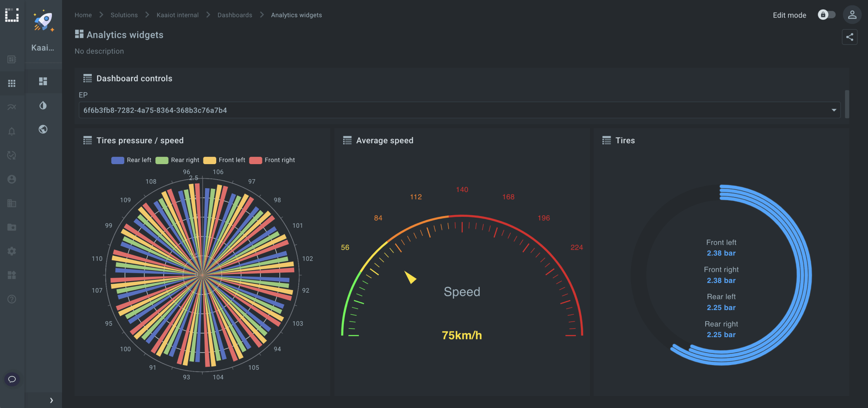This screenshot has height=408, width=868.
Task: Click Front right 2.38 bar value
Action: [x=721, y=280]
